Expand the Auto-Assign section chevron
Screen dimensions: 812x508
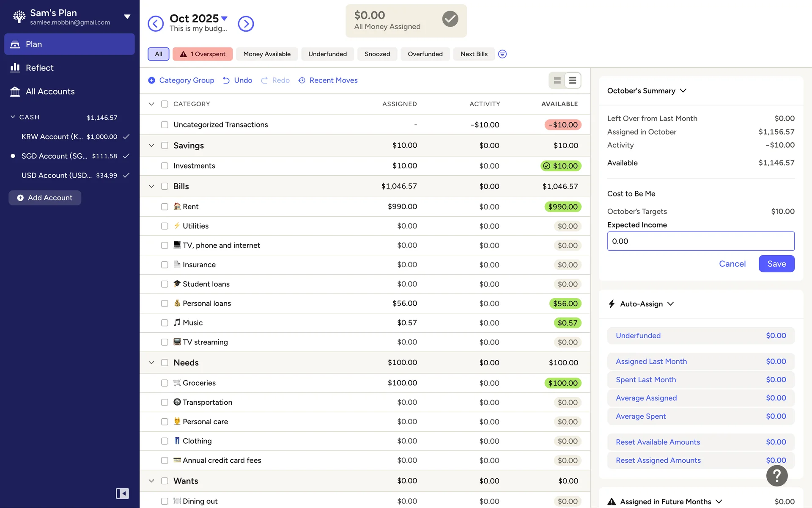coord(671,304)
